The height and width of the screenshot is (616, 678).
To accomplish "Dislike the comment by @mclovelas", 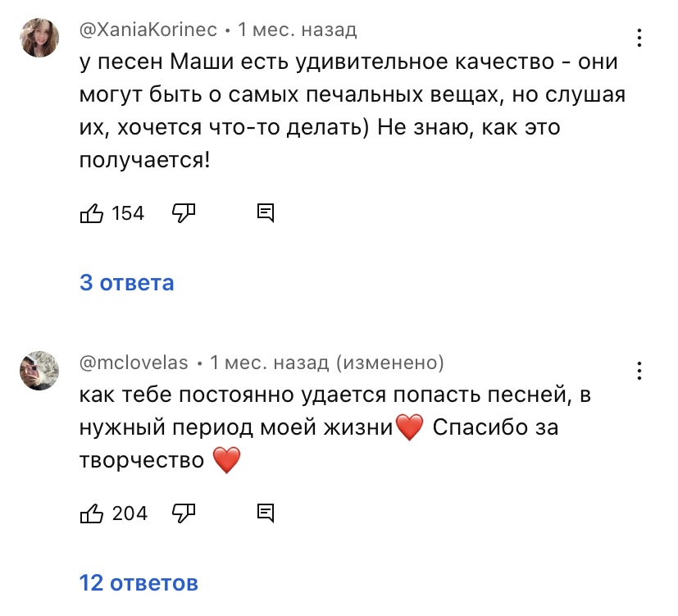I will (x=183, y=513).
